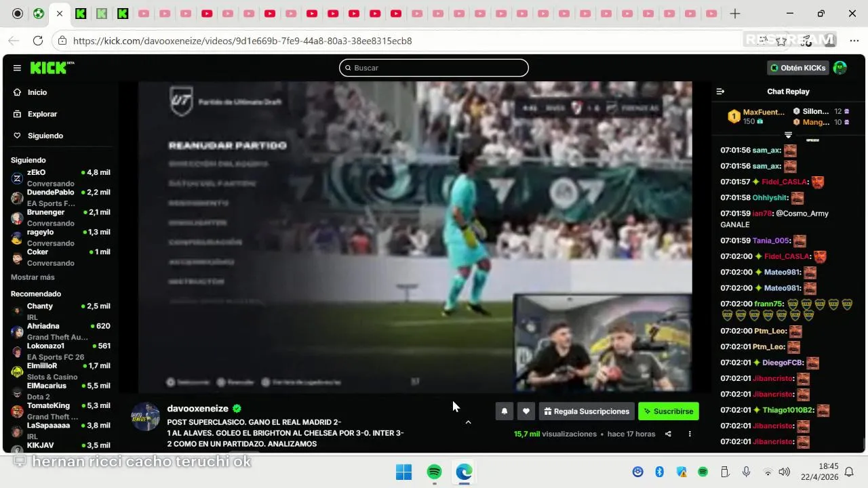The image size is (868, 488).
Task: Click ian78 username in chat
Action: point(762,213)
